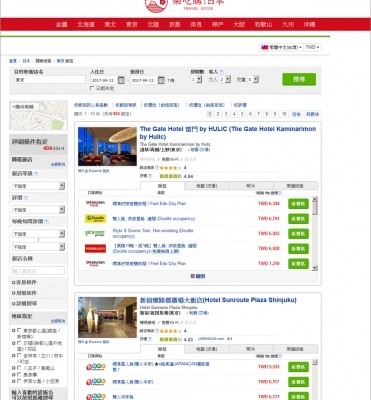Image resolution: width=371 pixels, height=400 pixels.
Task: Open the TWD currency dropdown
Action: 312,47
